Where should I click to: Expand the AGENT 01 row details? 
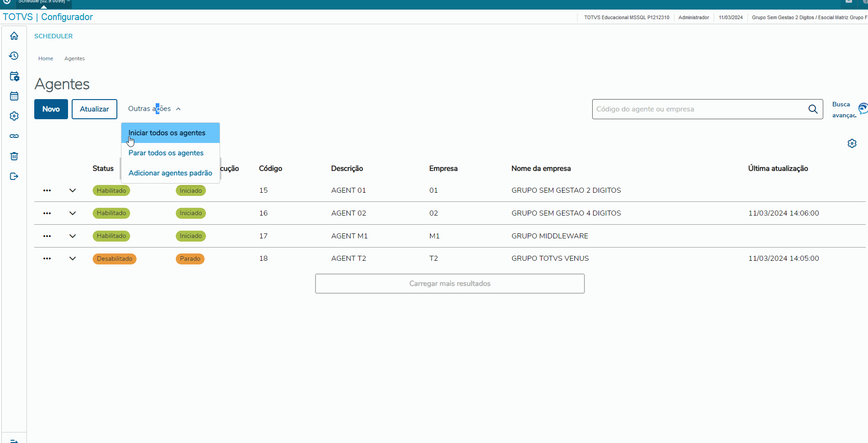[73, 190]
